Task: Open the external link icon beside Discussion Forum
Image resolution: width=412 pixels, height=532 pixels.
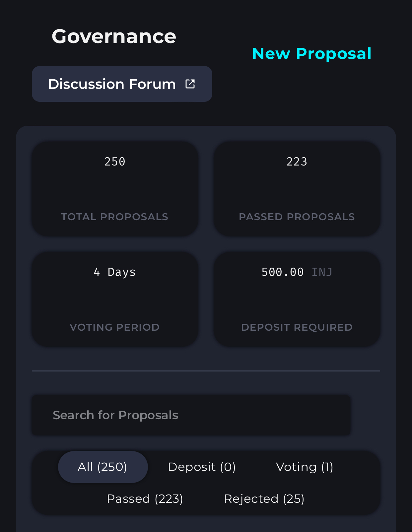Action: pos(190,84)
